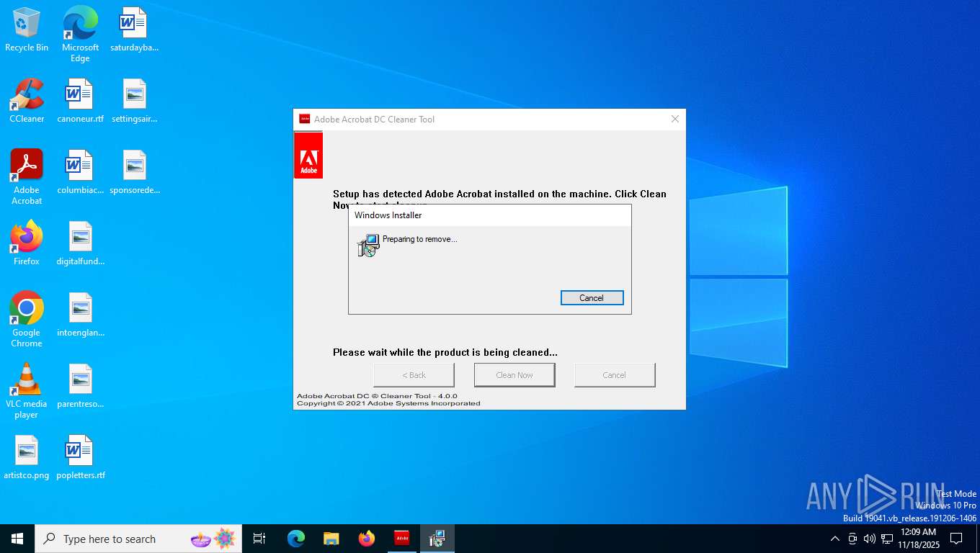The width and height of the screenshot is (980, 553).
Task: Show hidden system tray icons chevron
Action: 835,539
